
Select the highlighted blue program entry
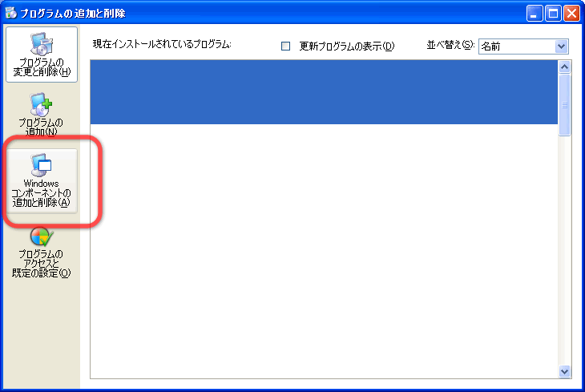[x=324, y=92]
